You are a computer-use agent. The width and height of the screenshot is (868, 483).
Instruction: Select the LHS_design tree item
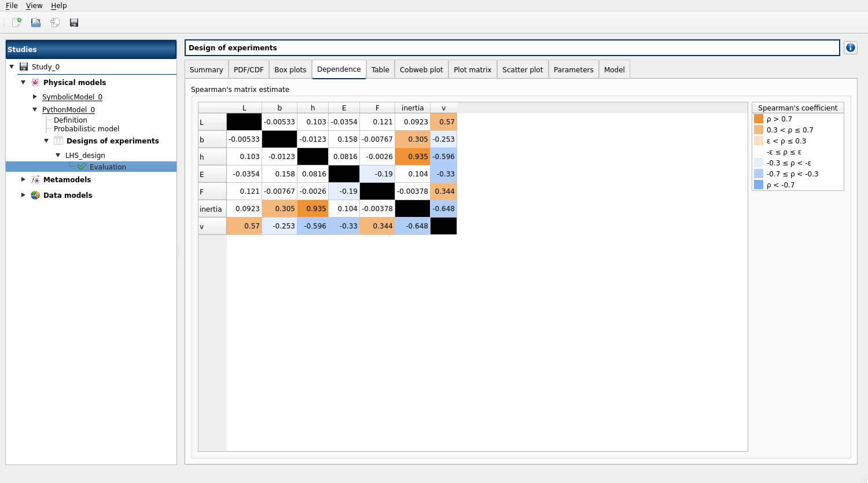tap(85, 155)
